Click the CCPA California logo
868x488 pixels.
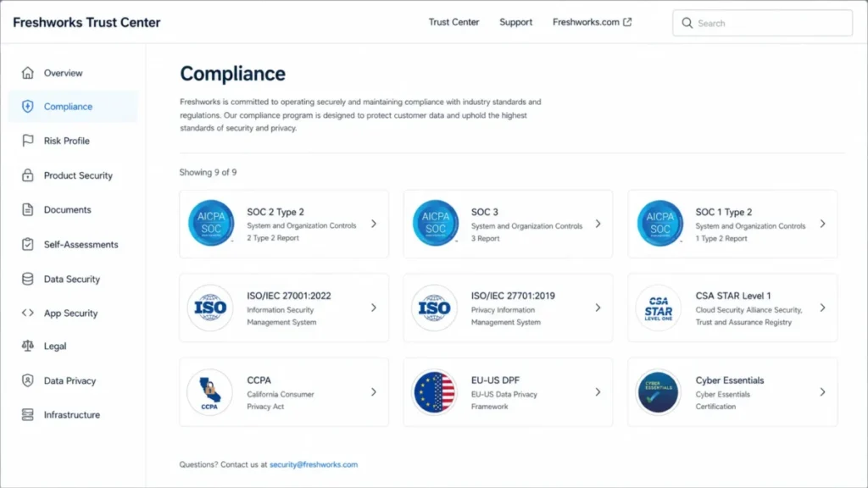click(210, 391)
